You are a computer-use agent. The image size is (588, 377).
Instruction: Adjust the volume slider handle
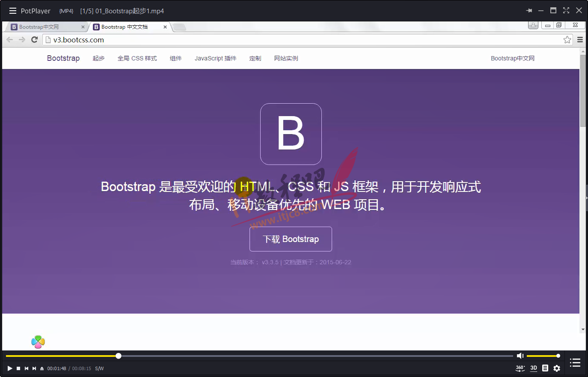558,356
